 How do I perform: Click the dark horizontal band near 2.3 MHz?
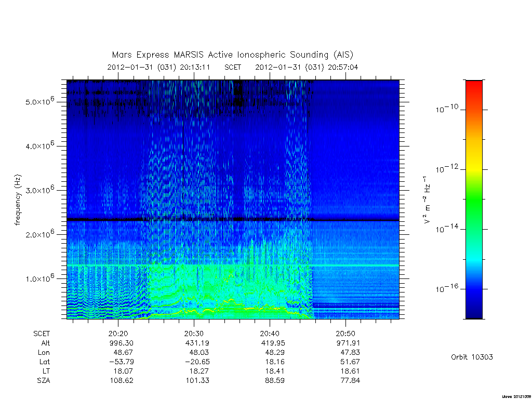[233, 220]
